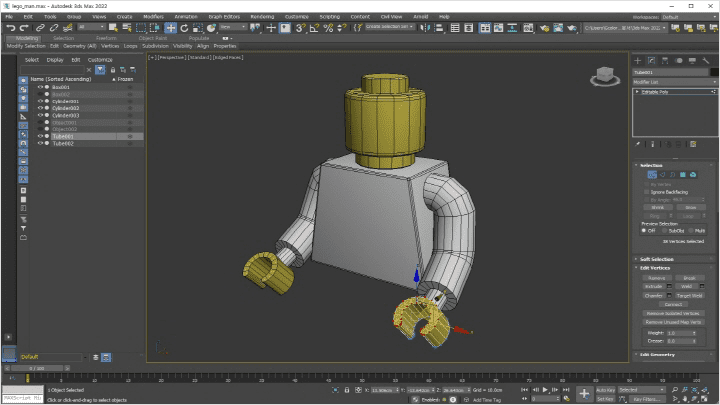Open the Modifiers menu
Viewport: 720px width, 405px height.
click(x=153, y=17)
